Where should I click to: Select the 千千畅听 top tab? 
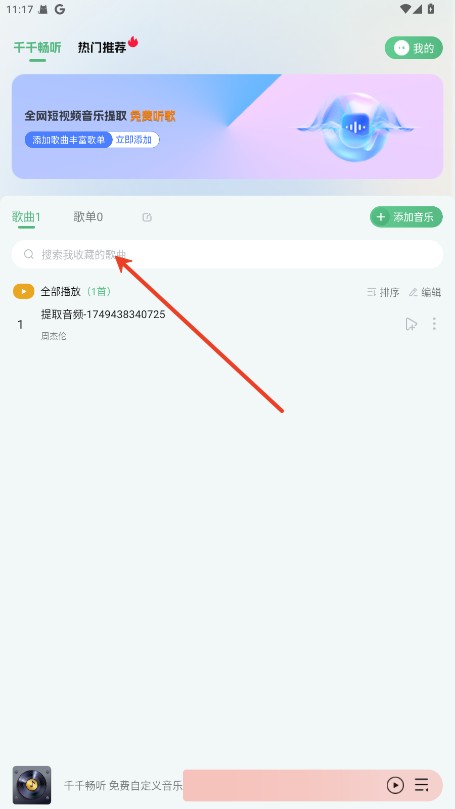click(38, 48)
